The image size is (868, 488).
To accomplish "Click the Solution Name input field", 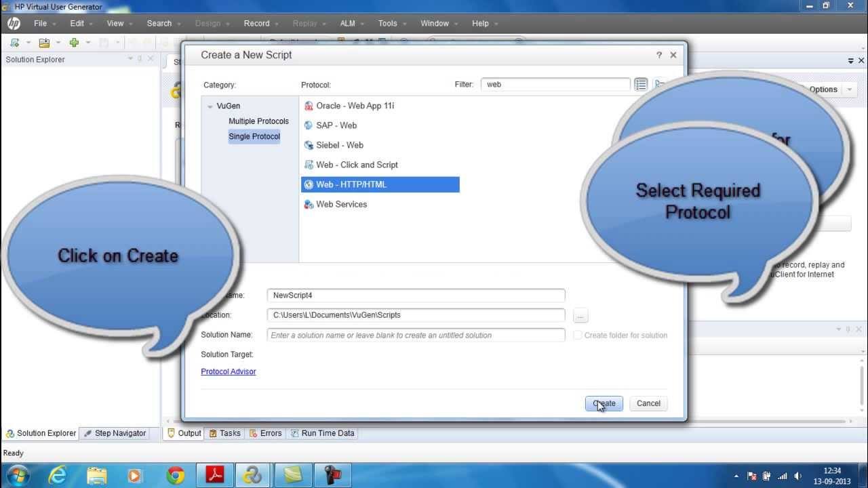I will 416,335.
